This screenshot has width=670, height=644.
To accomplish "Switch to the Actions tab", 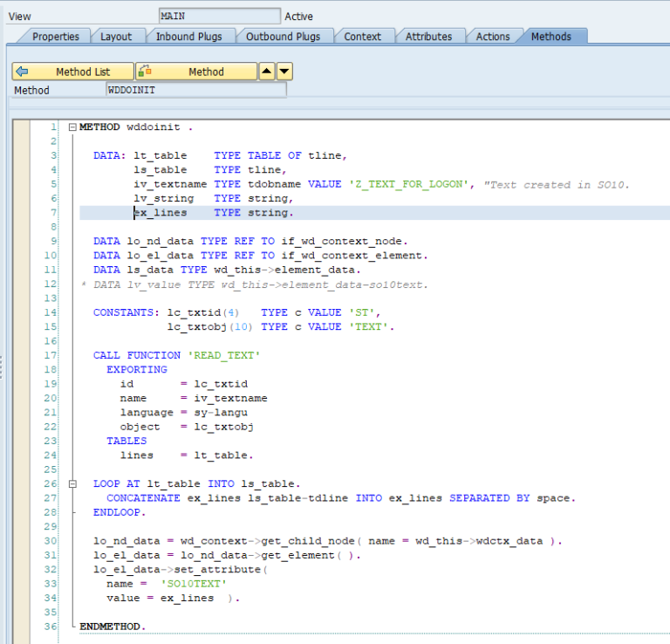I will 493,37.
